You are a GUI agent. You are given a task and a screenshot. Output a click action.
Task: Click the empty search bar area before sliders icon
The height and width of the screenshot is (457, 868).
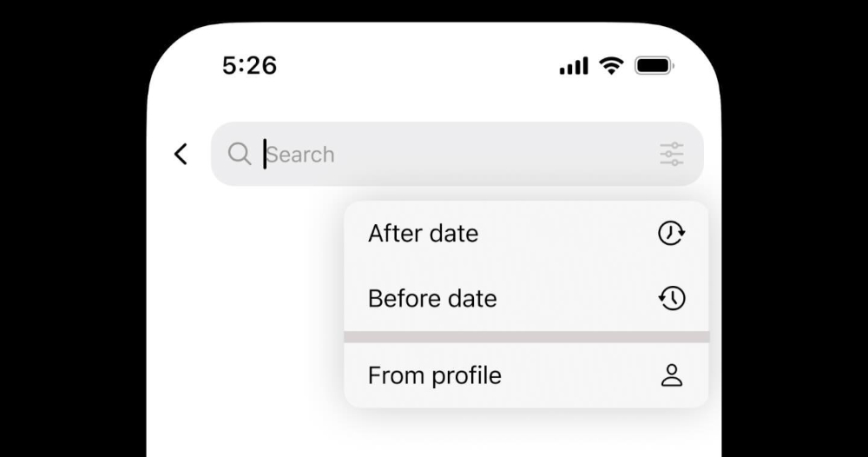point(498,154)
